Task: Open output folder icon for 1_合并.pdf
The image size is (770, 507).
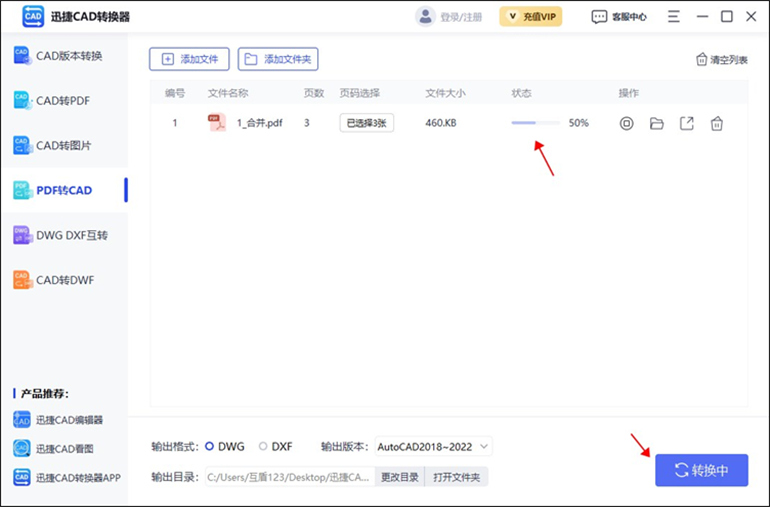Action: point(657,123)
